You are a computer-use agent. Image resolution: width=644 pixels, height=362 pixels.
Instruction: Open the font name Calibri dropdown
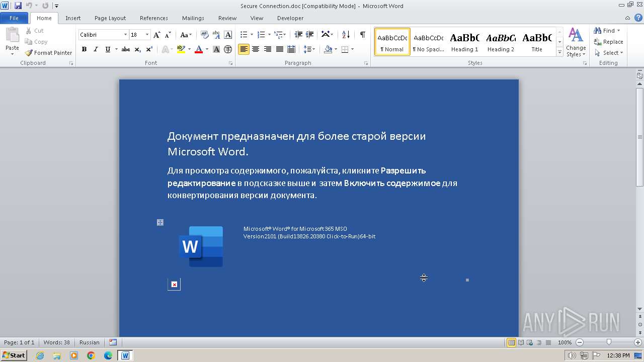[125, 35]
